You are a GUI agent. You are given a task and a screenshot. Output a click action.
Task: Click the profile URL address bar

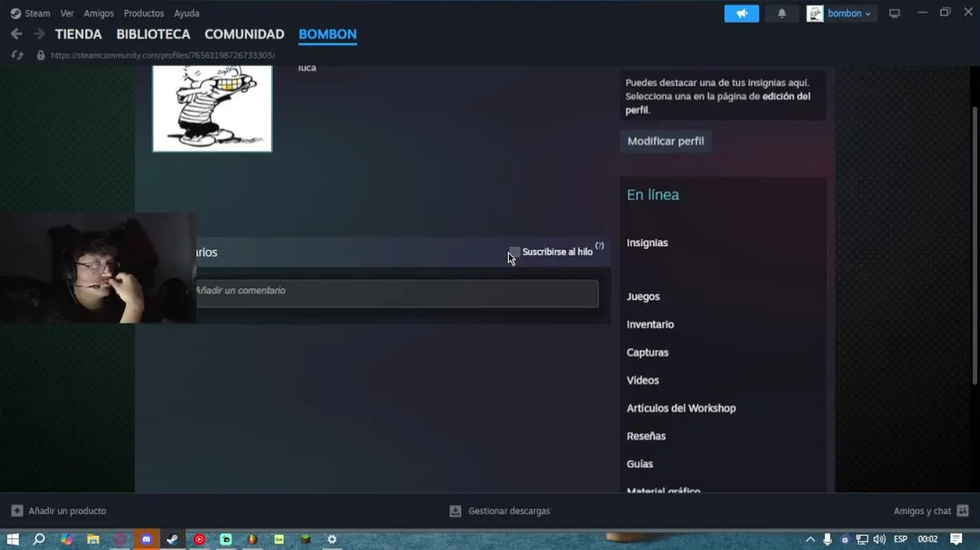[163, 55]
